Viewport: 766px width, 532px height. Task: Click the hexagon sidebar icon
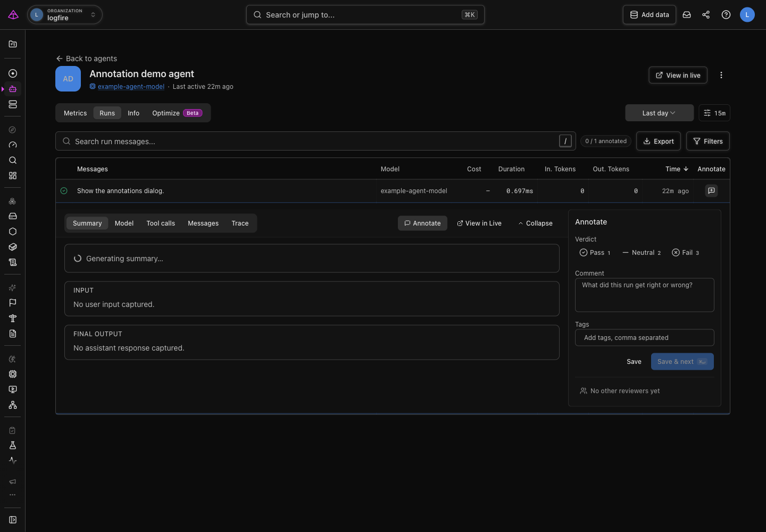coord(13,231)
